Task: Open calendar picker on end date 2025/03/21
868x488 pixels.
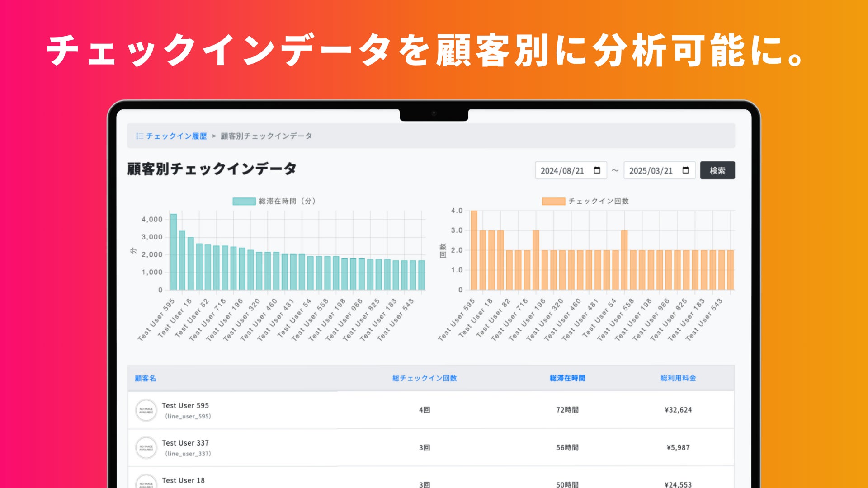Action: (685, 170)
